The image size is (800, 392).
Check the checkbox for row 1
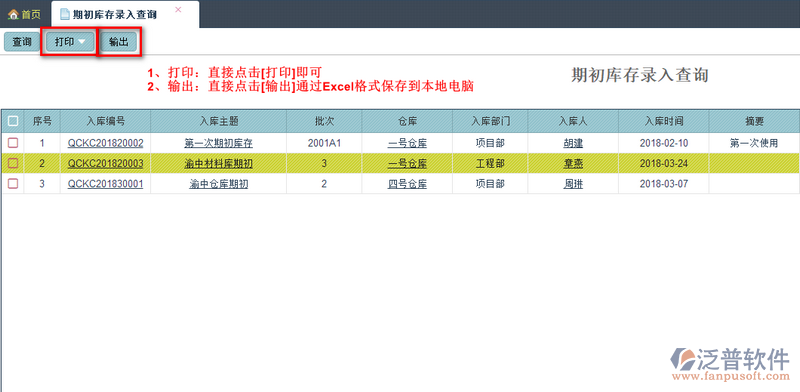point(13,143)
